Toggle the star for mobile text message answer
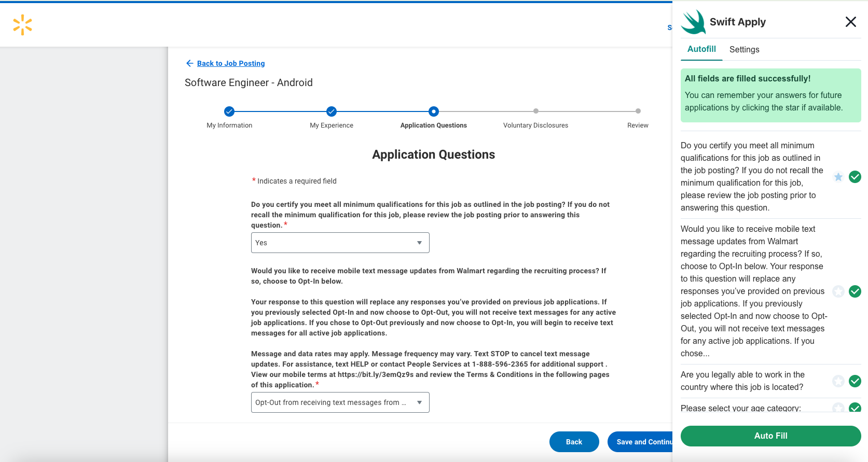 (838, 291)
